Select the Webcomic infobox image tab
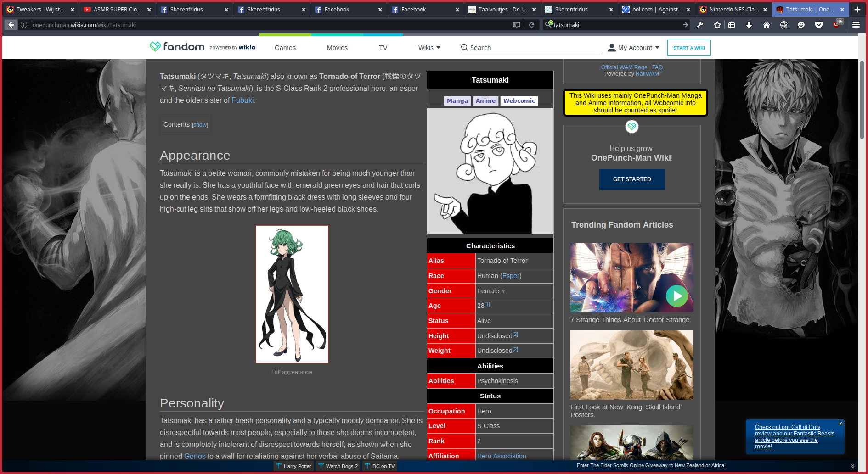The image size is (868, 474). tap(519, 101)
